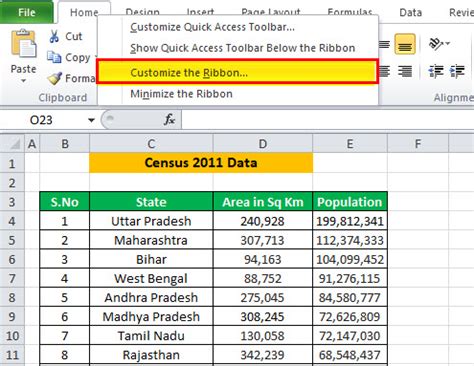Click the area value 308,245

[263, 316]
